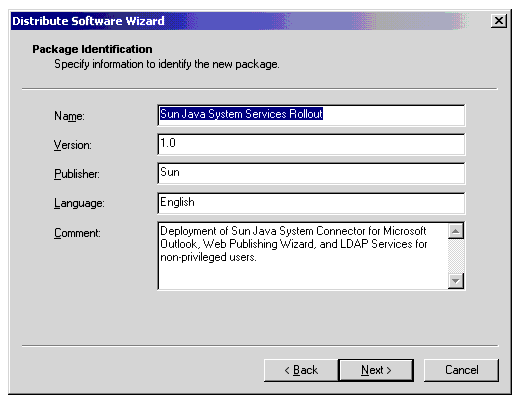Click the Version label

(73, 145)
